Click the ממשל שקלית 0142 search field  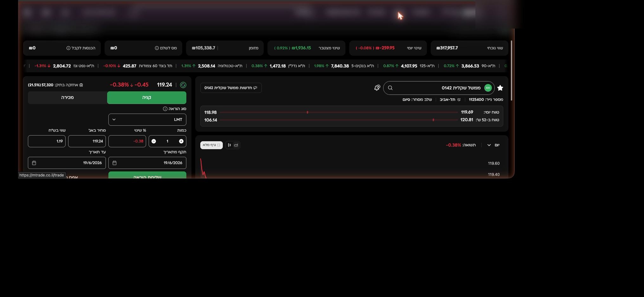coord(439,88)
